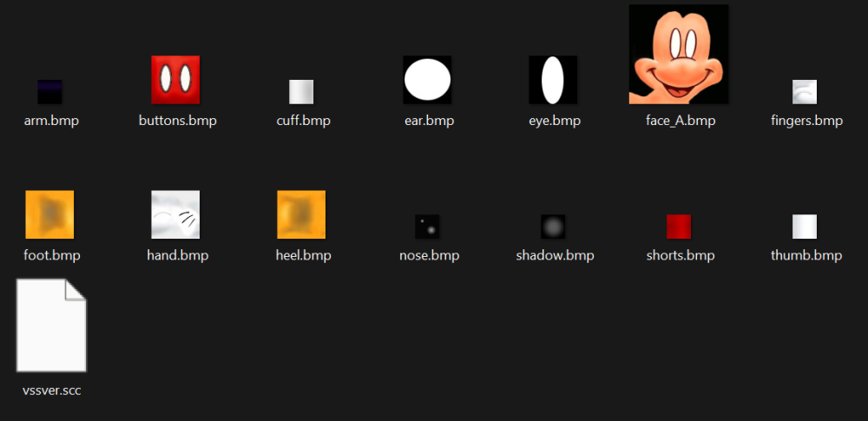Screen dimensions: 868x421
Task: Click the vssver.scc file name
Action: click(51, 391)
